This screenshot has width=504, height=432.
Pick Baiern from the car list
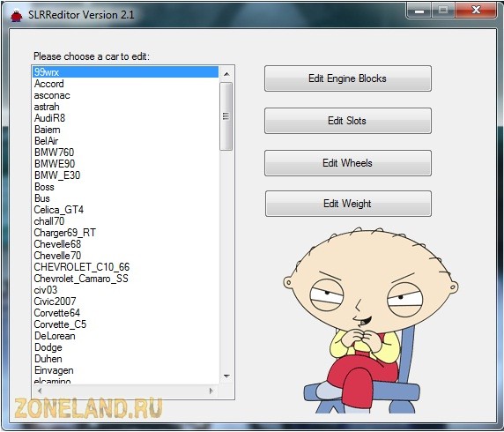[x=125, y=130]
